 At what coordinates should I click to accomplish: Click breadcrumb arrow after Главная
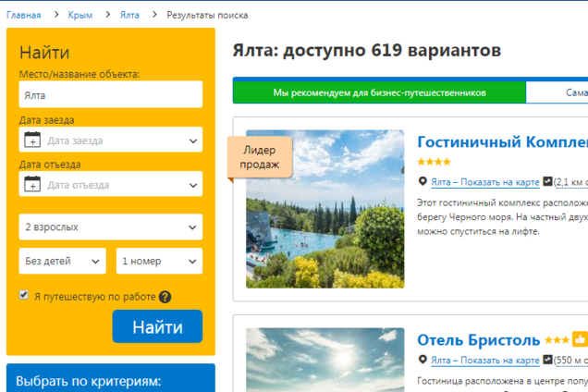pos(56,15)
